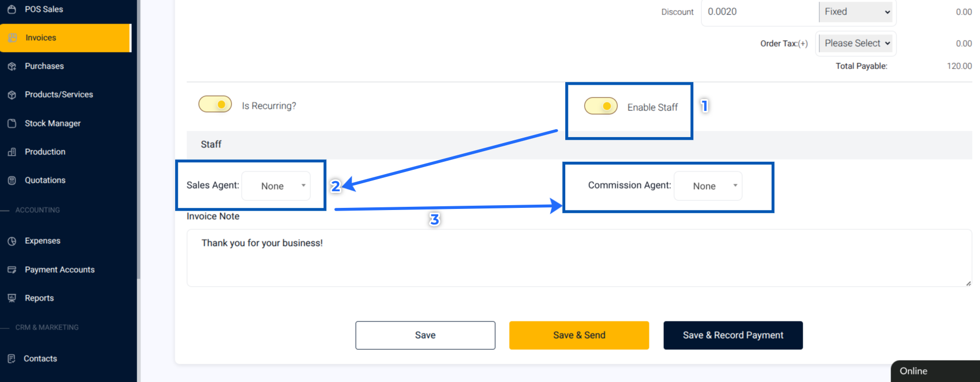The width and height of the screenshot is (980, 382).
Task: Click the Production building icon
Action: tap(12, 152)
